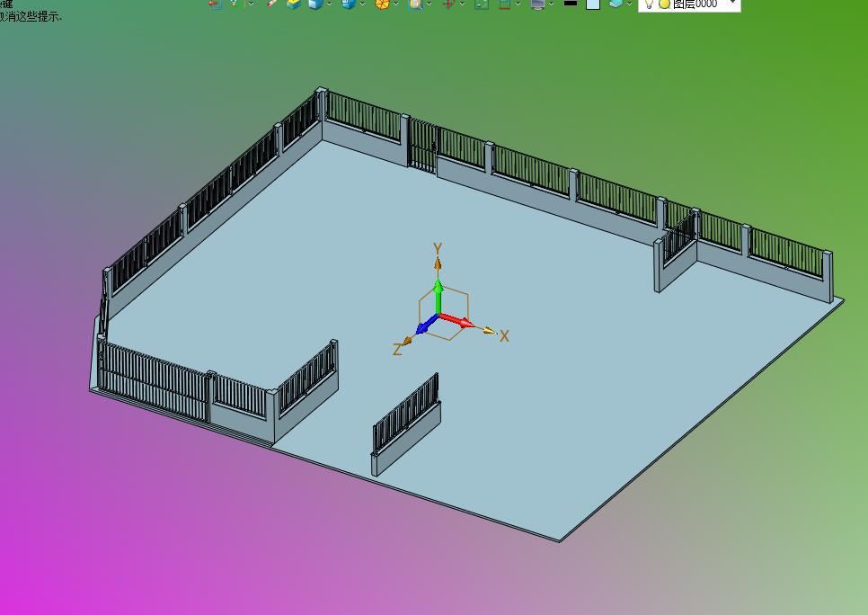Viewport: 868px width, 615px height.
Task: Expand the arrow of the layer list box
Action: coord(732,3)
